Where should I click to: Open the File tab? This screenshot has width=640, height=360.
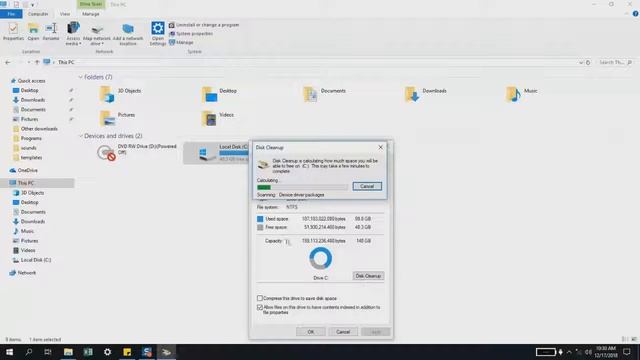(11, 14)
